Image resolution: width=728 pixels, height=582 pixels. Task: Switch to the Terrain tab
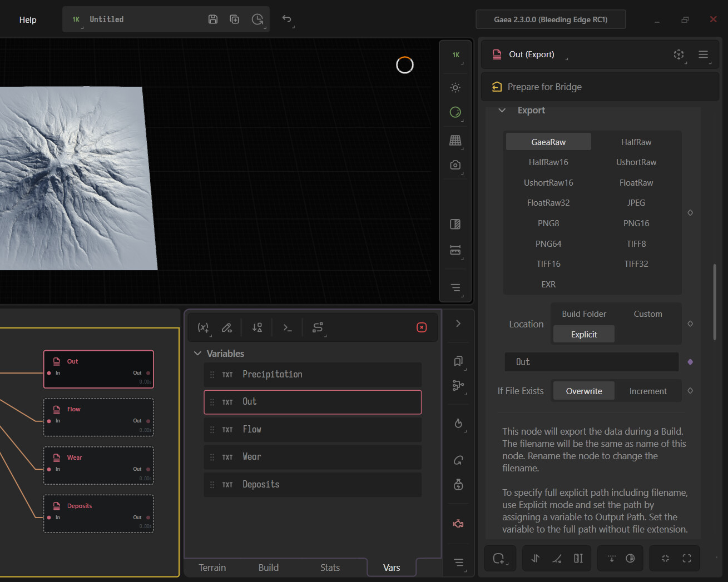point(212,568)
